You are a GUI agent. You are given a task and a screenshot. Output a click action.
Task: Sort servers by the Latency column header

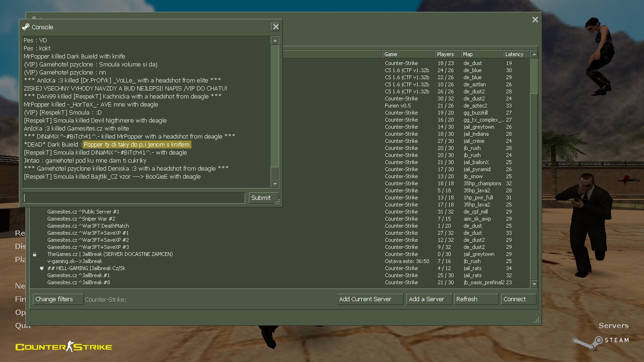pos(517,54)
